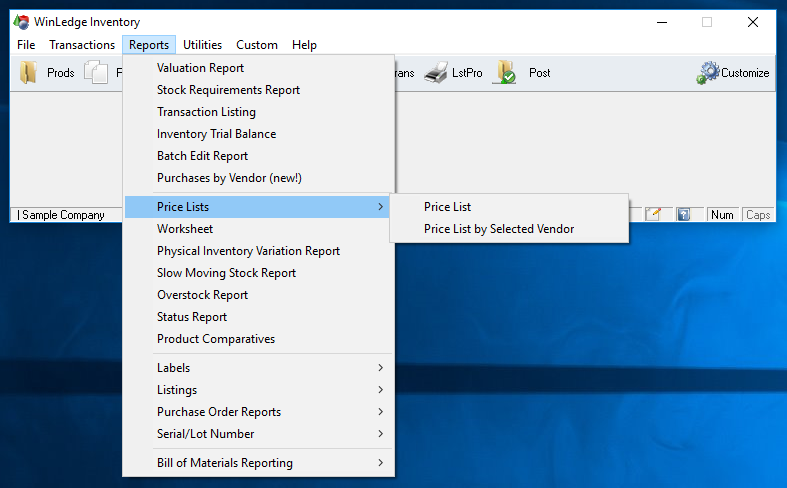Open Customize via the gear icon
787x488 pixels.
click(x=709, y=73)
